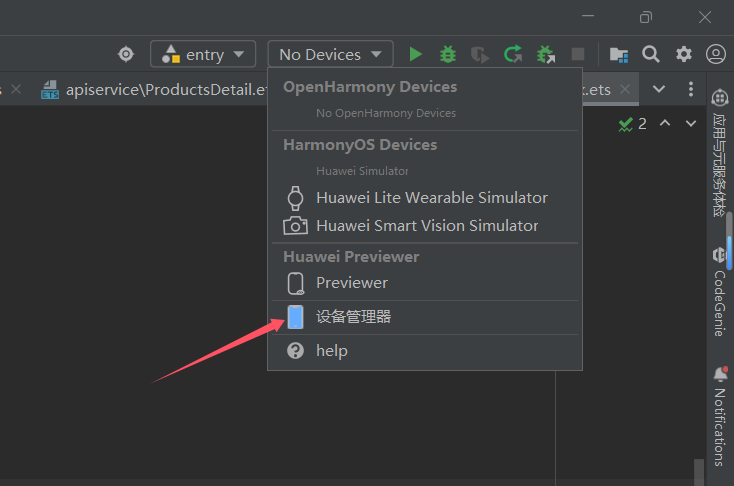This screenshot has width=734, height=486.
Task: Click the gray stop square button
Action: (578, 54)
